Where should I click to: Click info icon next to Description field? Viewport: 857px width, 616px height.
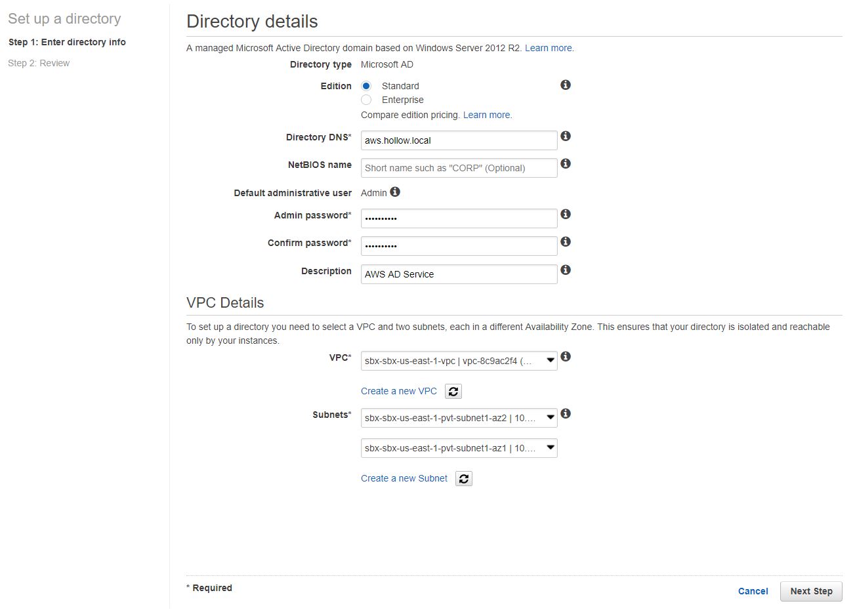[565, 270]
